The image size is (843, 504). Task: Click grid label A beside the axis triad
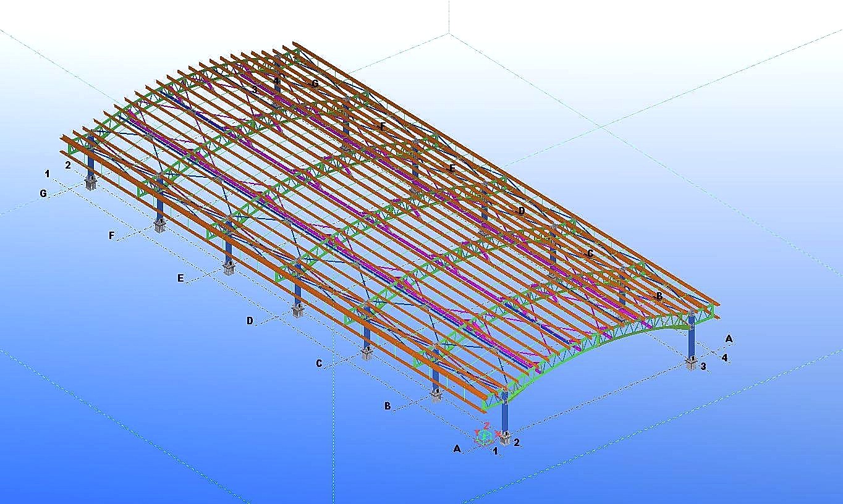[x=457, y=449]
